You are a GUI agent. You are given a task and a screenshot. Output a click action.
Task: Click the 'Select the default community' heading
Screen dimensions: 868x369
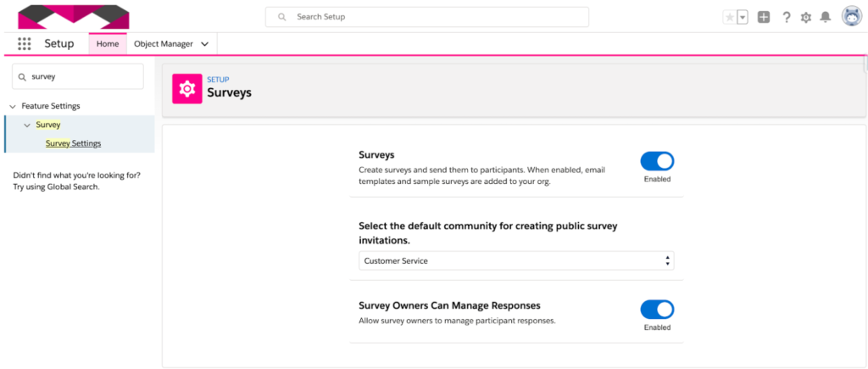coord(487,233)
